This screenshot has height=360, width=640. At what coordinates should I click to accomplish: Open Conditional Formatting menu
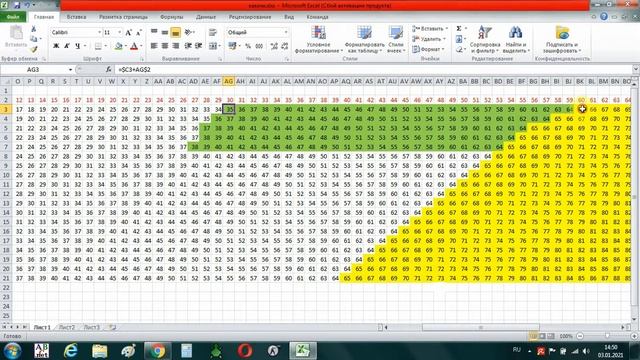pyautogui.click(x=318, y=40)
